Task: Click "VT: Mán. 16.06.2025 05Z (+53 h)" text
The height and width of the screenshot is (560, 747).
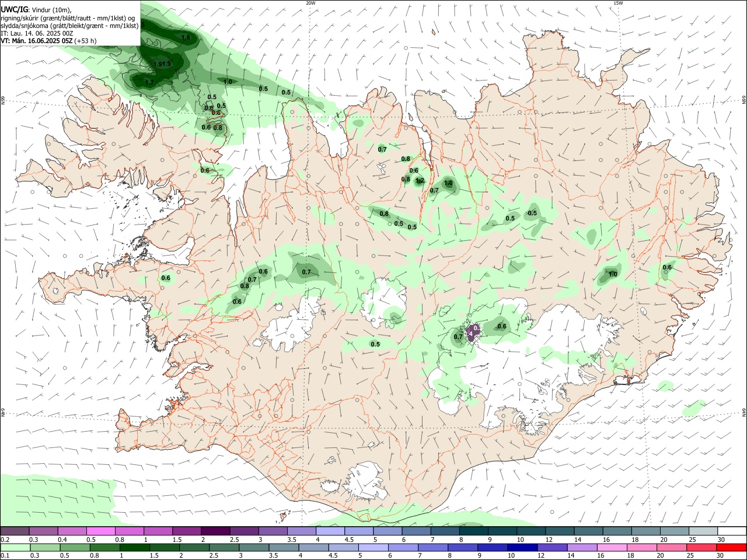Action: pos(49,41)
